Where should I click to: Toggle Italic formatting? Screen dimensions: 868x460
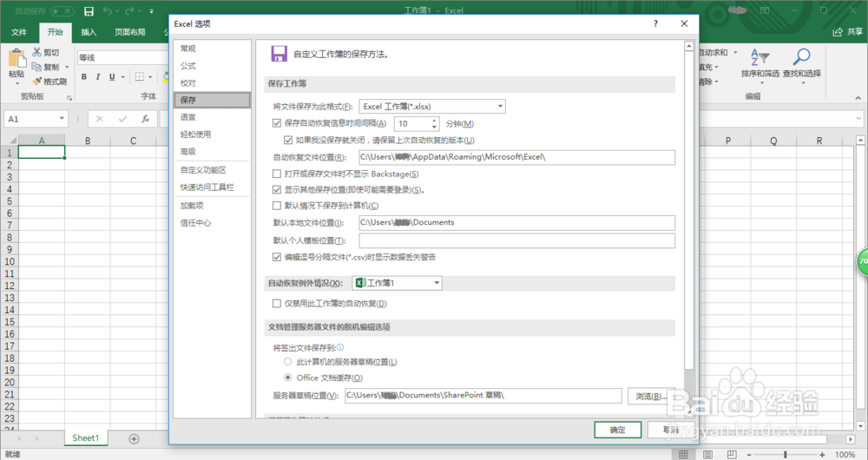pyautogui.click(x=98, y=77)
